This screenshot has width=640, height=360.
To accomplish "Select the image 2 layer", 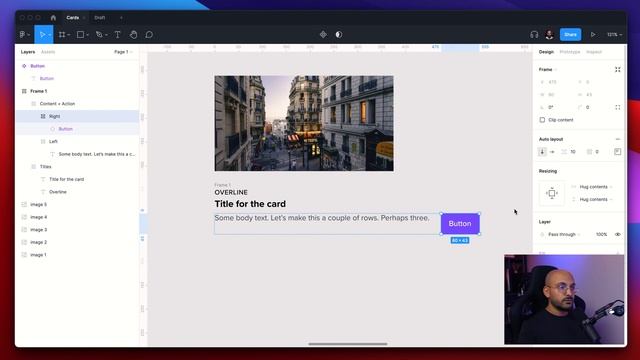I will tap(77, 242).
